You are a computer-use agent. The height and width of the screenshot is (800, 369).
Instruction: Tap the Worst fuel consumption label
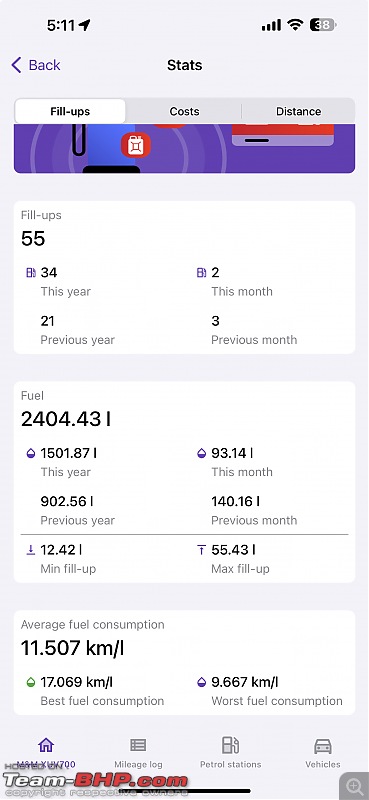tap(277, 701)
